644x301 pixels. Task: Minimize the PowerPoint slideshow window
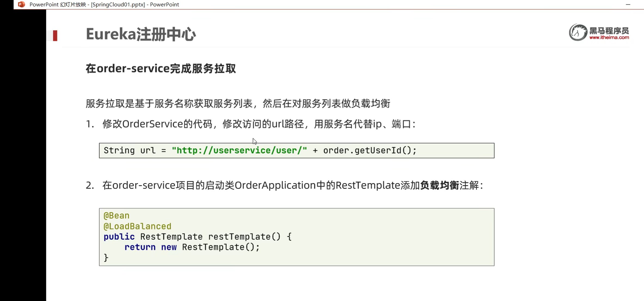628,4
